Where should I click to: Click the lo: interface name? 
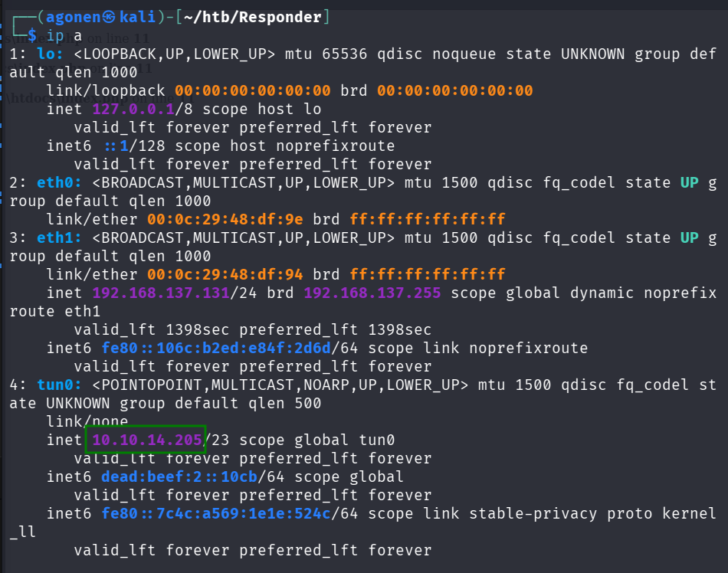pyautogui.click(x=51, y=54)
